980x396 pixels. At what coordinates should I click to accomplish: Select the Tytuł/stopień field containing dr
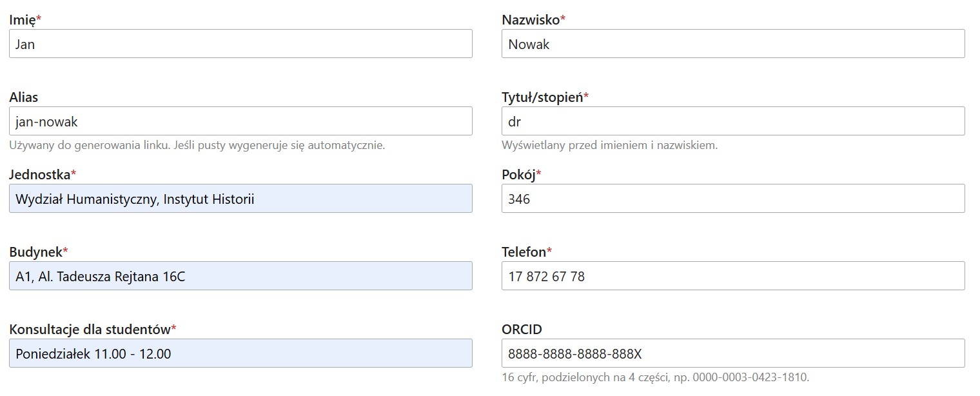[733, 121]
